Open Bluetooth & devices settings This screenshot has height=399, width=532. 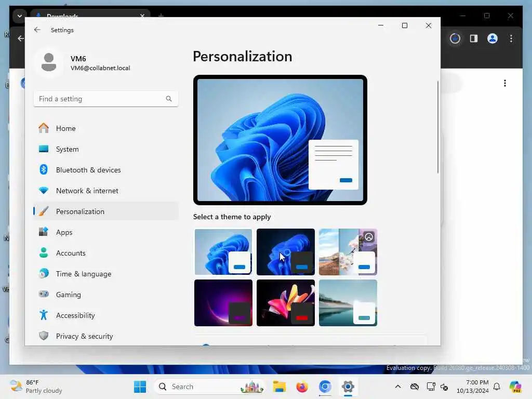[106, 170]
